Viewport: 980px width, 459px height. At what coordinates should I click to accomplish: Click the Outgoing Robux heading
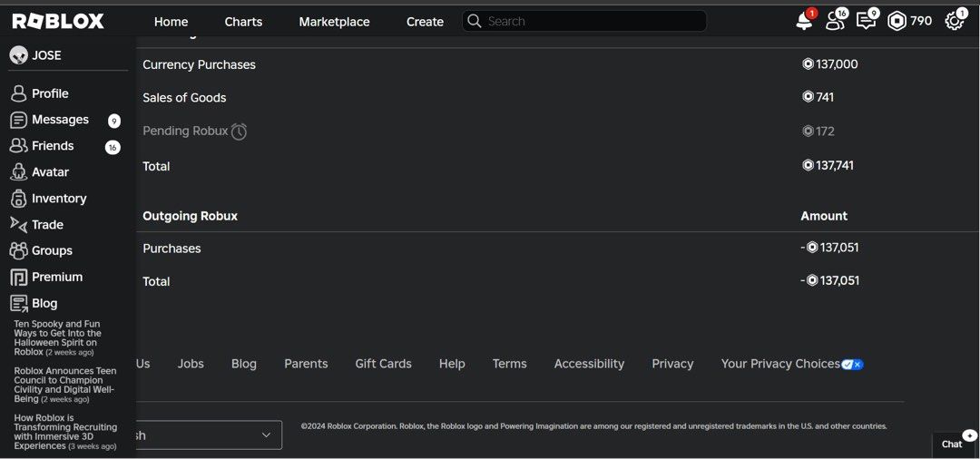(190, 216)
